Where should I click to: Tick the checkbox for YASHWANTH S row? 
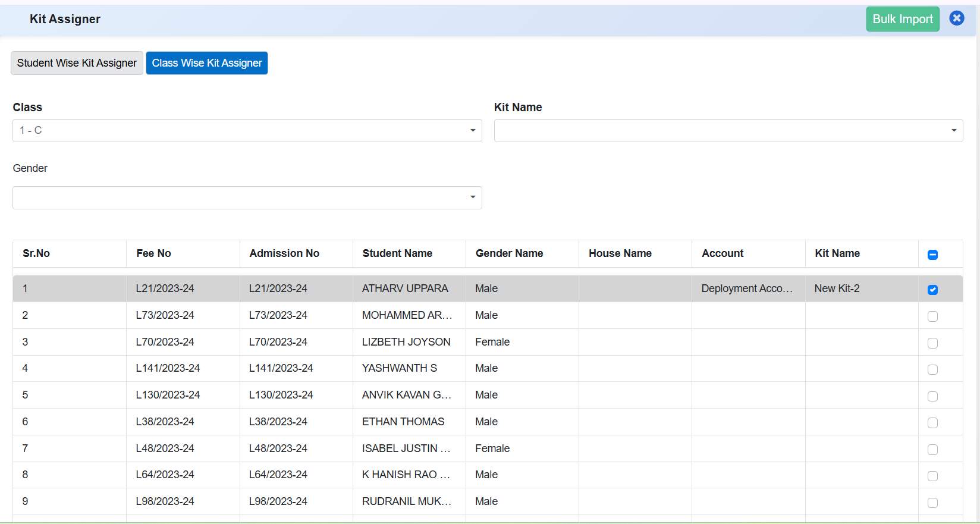(932, 370)
